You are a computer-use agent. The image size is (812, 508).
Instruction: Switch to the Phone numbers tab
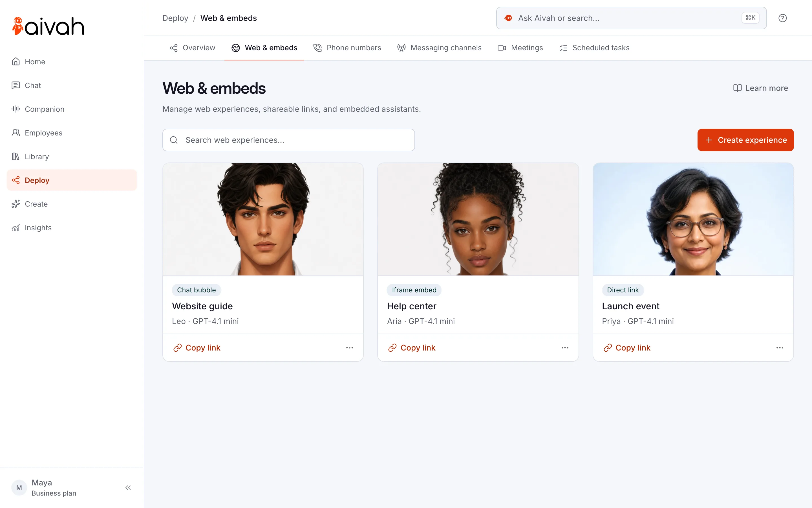point(347,48)
